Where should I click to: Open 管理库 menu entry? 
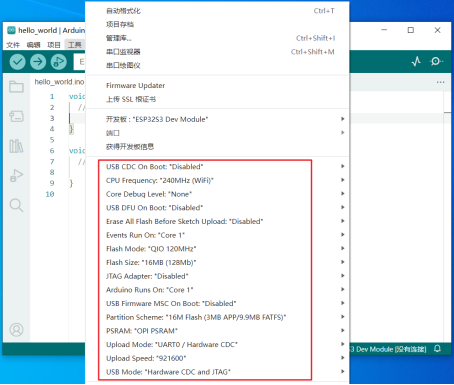[x=217, y=38]
